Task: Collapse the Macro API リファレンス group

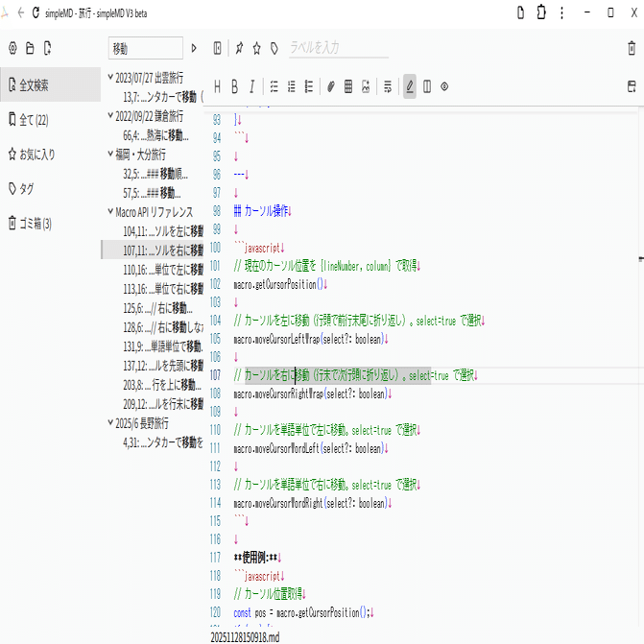Action: coord(110,211)
